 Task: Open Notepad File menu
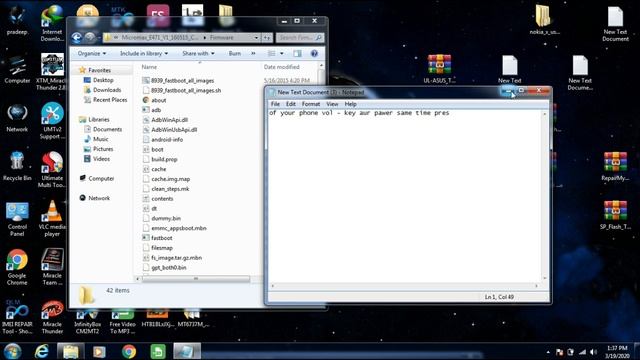tap(275, 104)
